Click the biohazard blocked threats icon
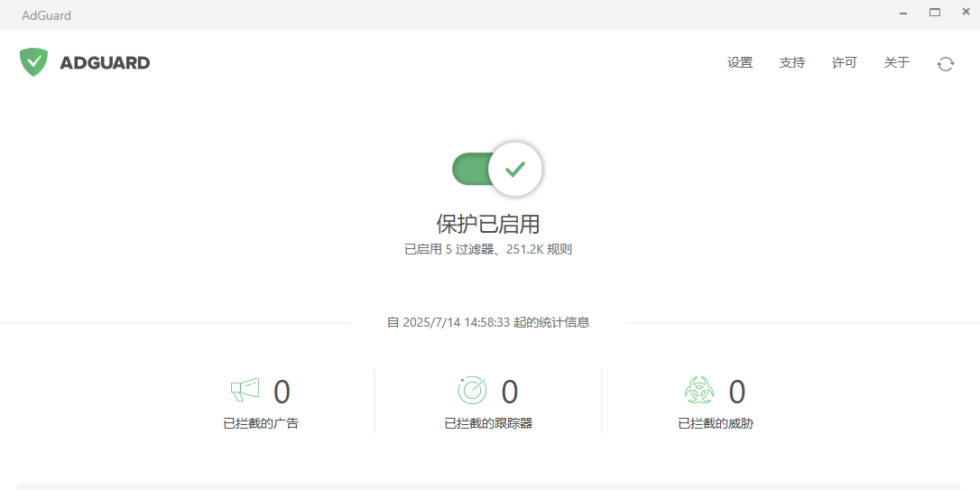The width and height of the screenshot is (980, 490). (x=699, y=391)
